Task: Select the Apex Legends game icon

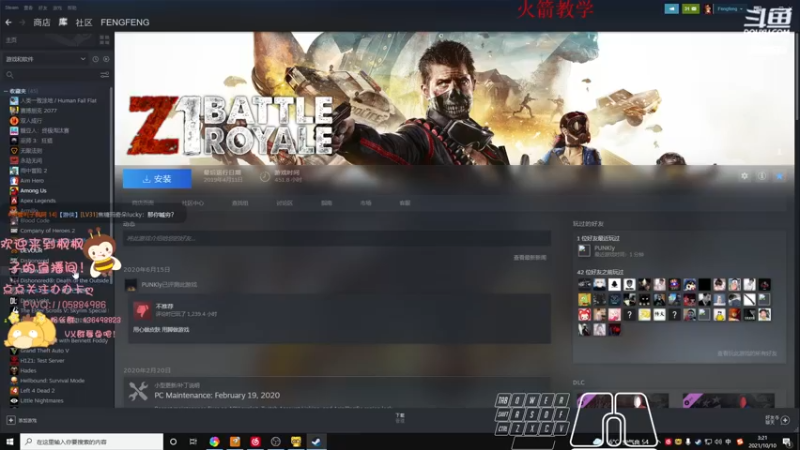Action: point(14,201)
